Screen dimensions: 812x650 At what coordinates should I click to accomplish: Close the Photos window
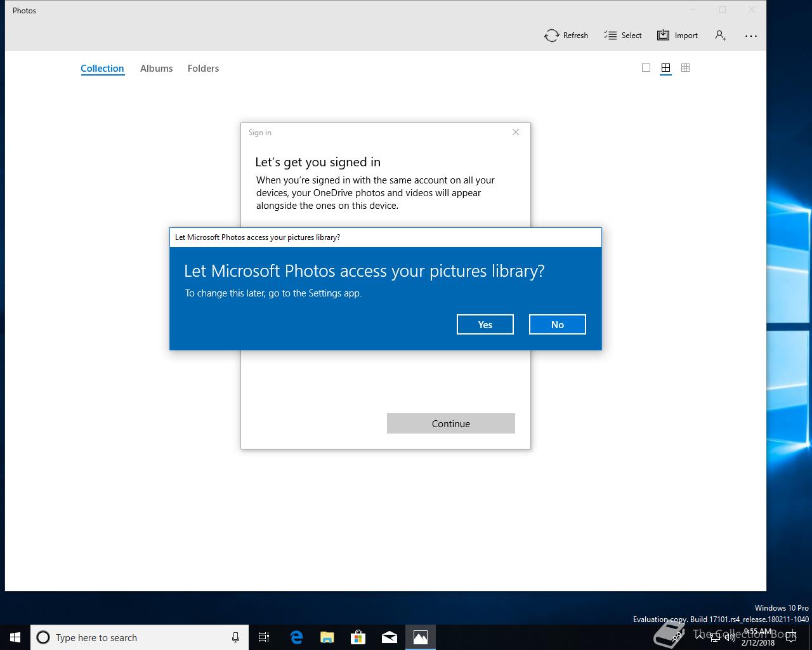(752, 10)
